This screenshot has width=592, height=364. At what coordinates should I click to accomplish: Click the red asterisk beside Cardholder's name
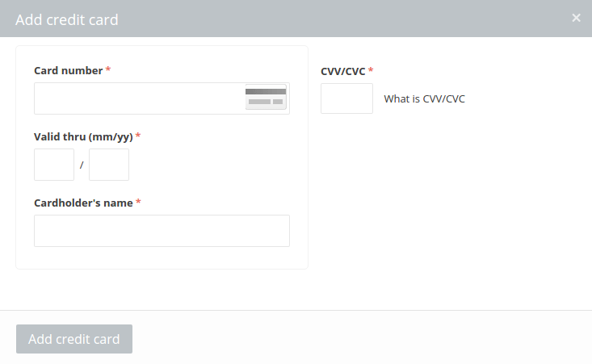pos(138,202)
